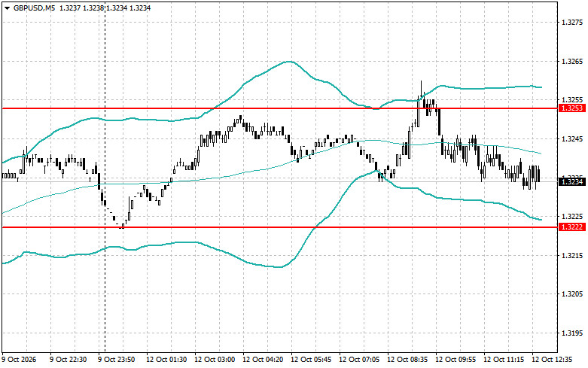Click the 12 Oct 07:05 time label
Viewport: 588px width, 368px height.
pos(359,360)
